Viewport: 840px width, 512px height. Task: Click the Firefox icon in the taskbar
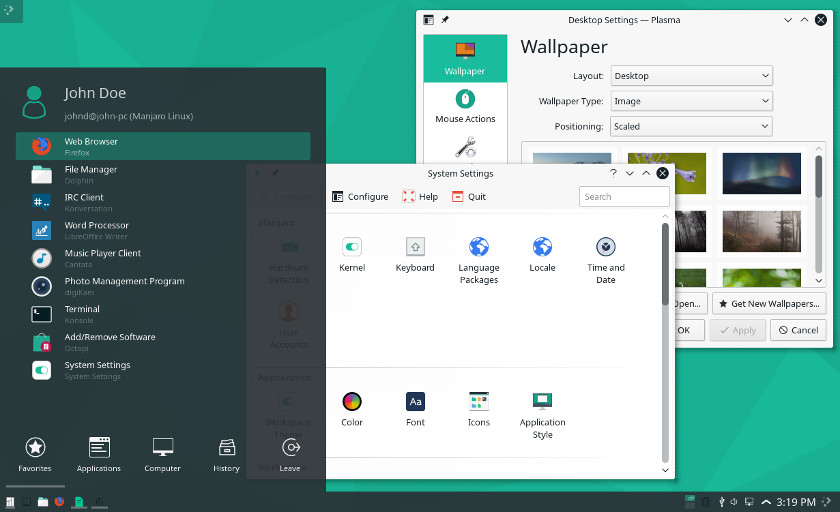click(59, 502)
